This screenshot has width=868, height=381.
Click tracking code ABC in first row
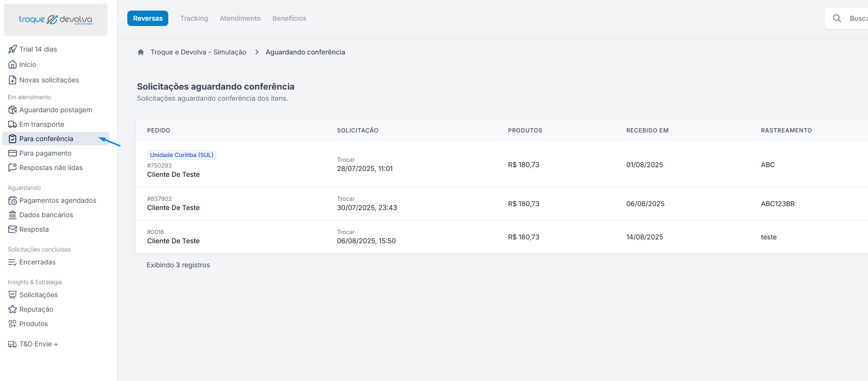click(x=768, y=165)
